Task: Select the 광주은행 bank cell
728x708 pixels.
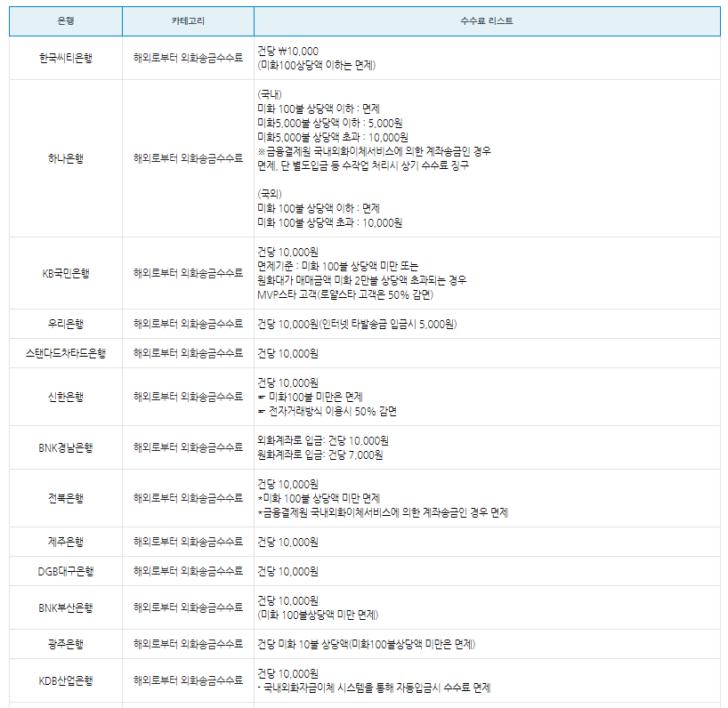Action: pyautogui.click(x=66, y=644)
